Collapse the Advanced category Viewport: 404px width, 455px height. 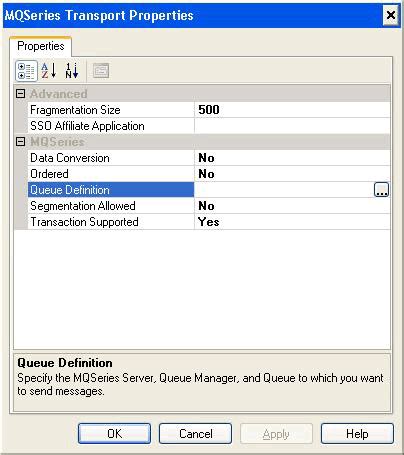(x=21, y=94)
